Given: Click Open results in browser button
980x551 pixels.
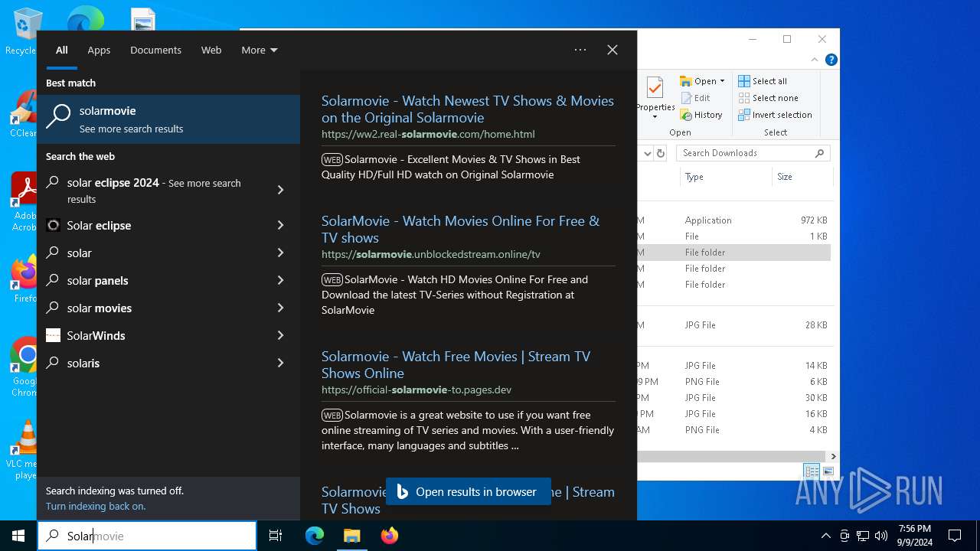Looking at the screenshot, I should [x=468, y=491].
